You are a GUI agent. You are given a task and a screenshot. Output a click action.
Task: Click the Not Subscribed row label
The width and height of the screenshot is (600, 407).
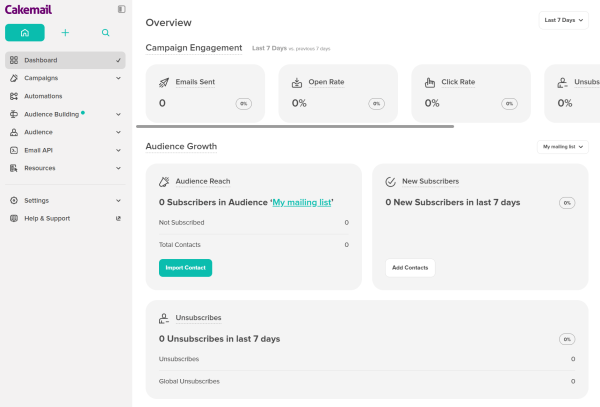(181, 223)
